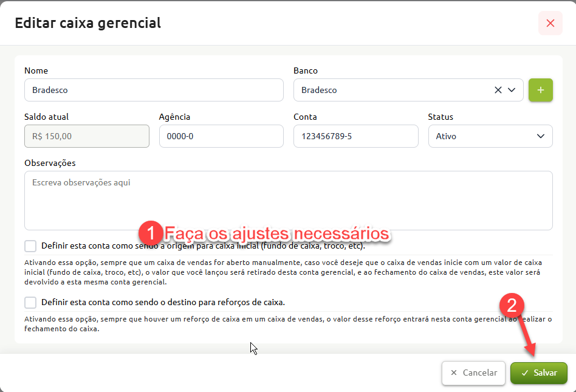The image size is (576, 392).
Task: Close the Editar caixa gerencial dialog with the X
Action: [x=550, y=23]
